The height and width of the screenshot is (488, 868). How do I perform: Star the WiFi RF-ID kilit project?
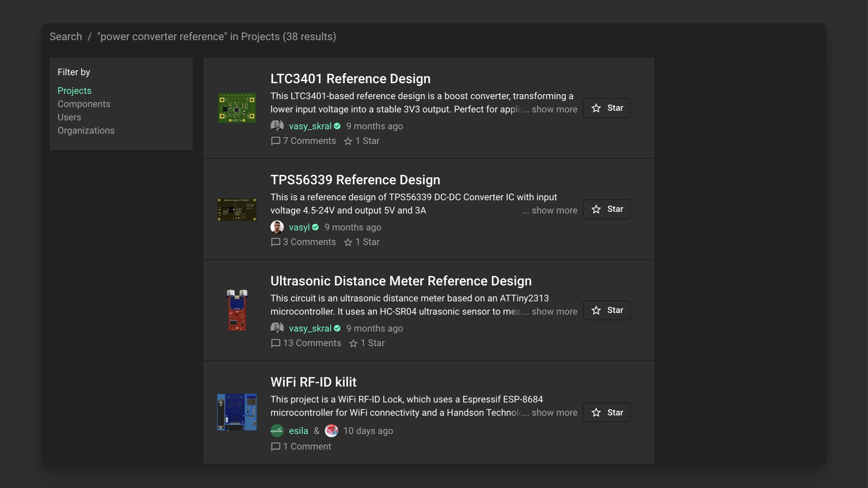[607, 412]
